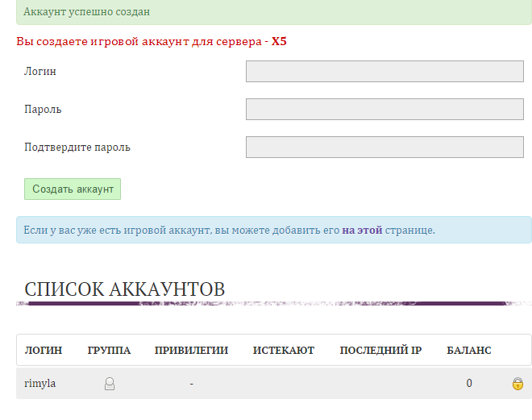Click the Логин field label
The height and width of the screenshot is (420, 532).
[40, 71]
